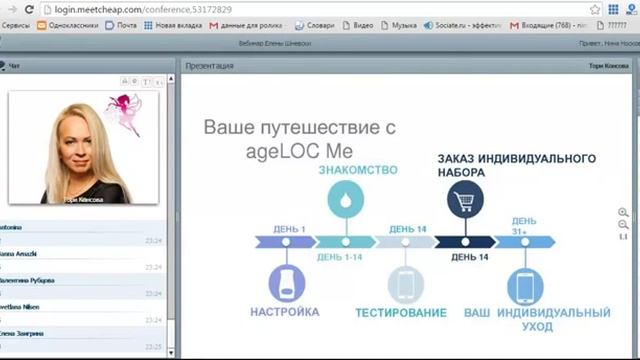This screenshot has height=360, width=640.
Task: Click the ЗНАКОМСТВО droplet circle on the slide
Action: [x=346, y=199]
